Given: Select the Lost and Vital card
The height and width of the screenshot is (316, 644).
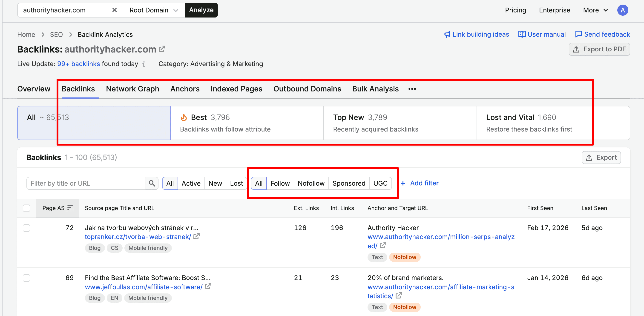Looking at the screenshot, I should click(553, 123).
